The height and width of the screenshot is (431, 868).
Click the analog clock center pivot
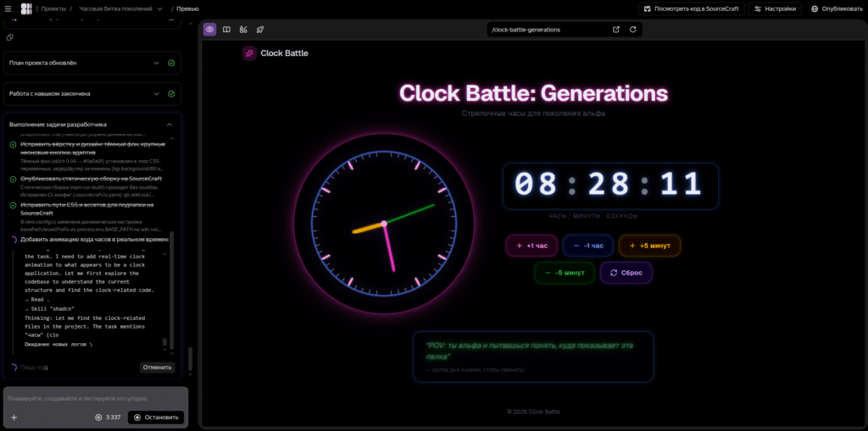384,224
